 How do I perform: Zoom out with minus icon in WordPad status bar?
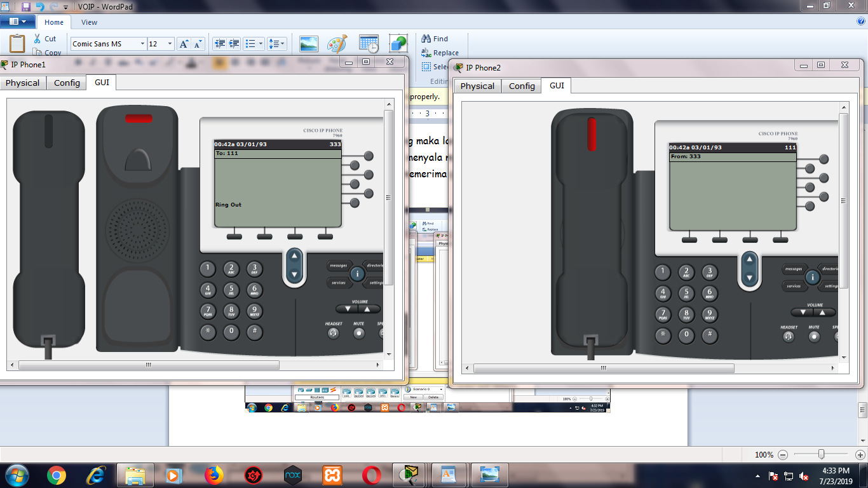click(783, 455)
